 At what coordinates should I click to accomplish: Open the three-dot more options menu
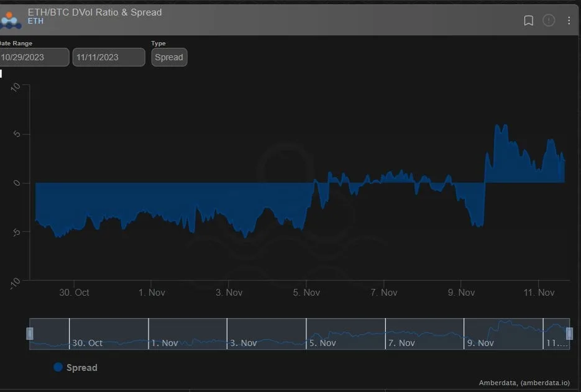569,21
